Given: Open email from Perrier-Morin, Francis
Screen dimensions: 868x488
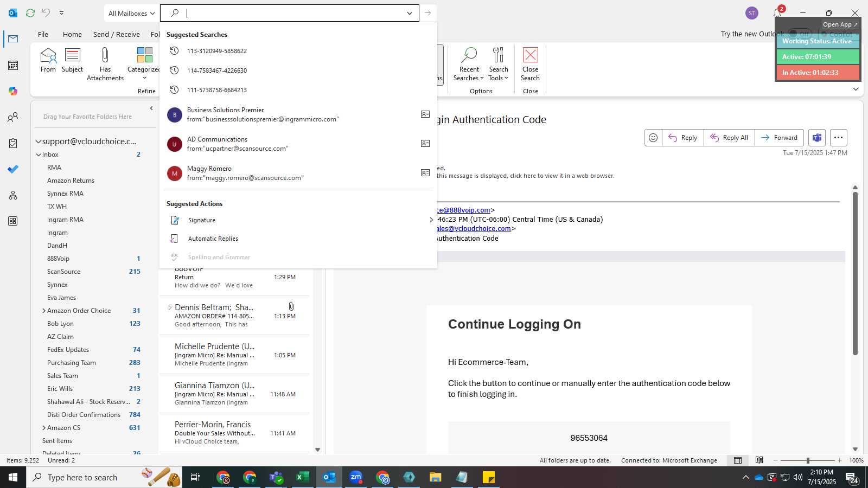Looking at the screenshot, I should [x=235, y=433].
